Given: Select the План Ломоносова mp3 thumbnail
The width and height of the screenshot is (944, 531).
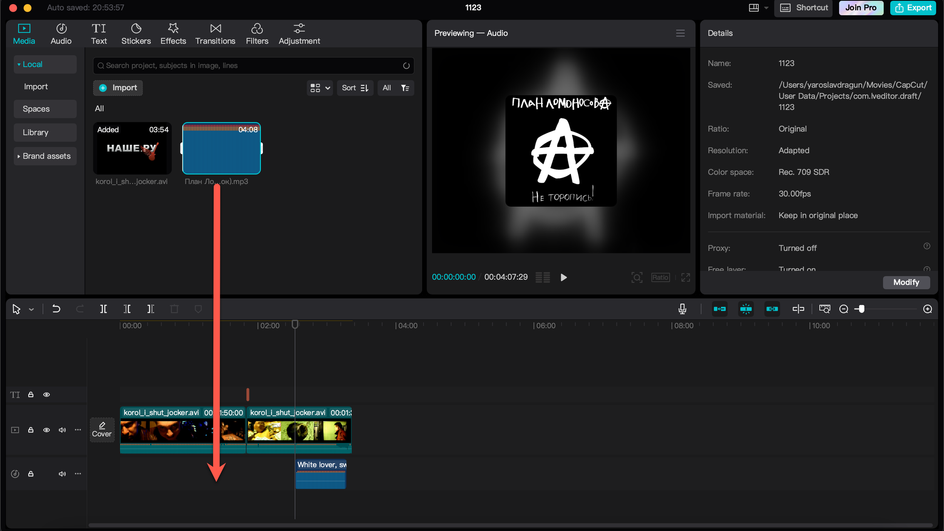Looking at the screenshot, I should pos(222,149).
